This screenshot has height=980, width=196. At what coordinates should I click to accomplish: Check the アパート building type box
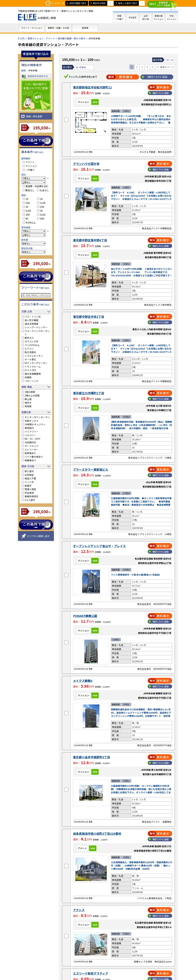click(x=24, y=162)
